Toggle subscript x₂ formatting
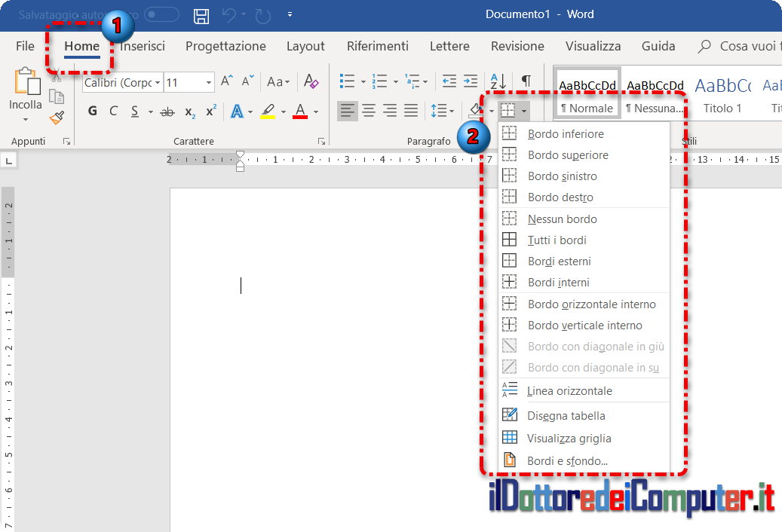Screen dimensions: 782x532 point(190,112)
